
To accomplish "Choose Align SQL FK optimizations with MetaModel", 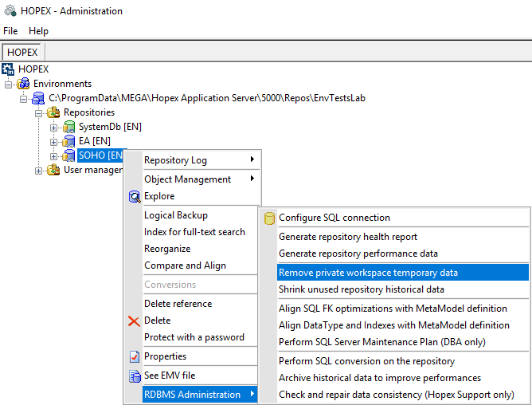I will click(x=403, y=308).
